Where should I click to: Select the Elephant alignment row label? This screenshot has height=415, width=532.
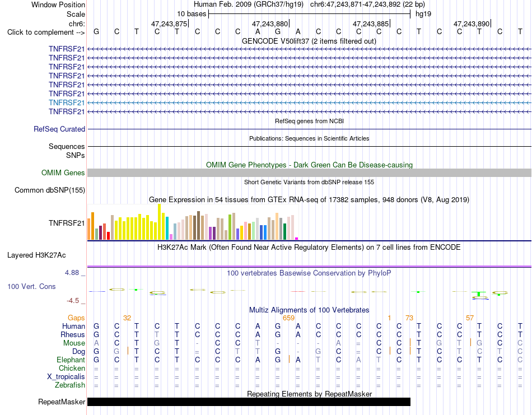pos(71,360)
